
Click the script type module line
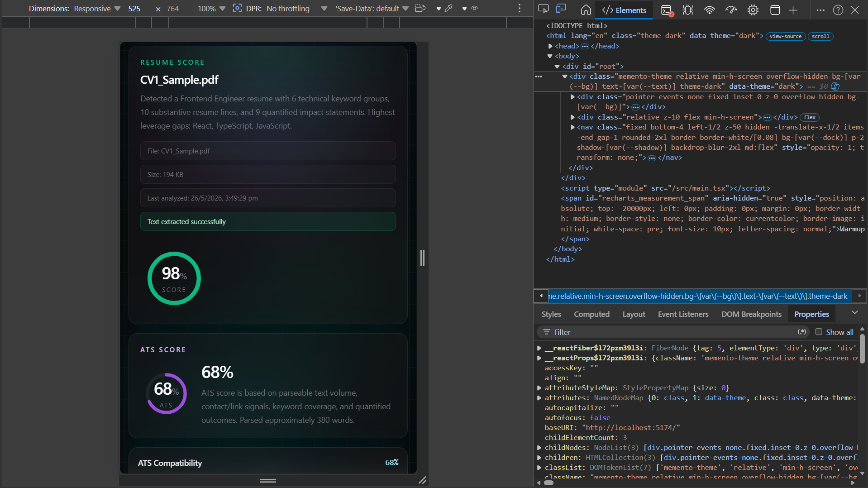point(665,188)
